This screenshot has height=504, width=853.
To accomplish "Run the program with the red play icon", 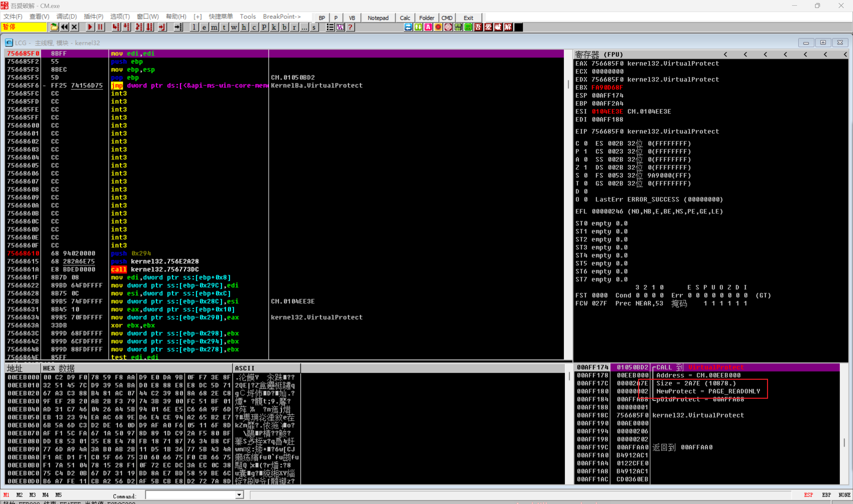I will click(90, 27).
